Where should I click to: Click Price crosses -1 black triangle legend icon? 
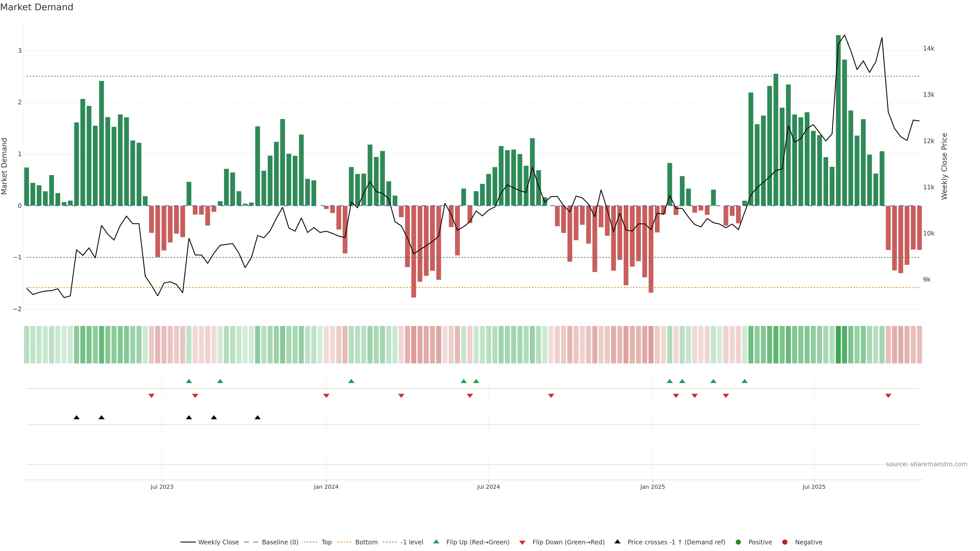pos(617,542)
